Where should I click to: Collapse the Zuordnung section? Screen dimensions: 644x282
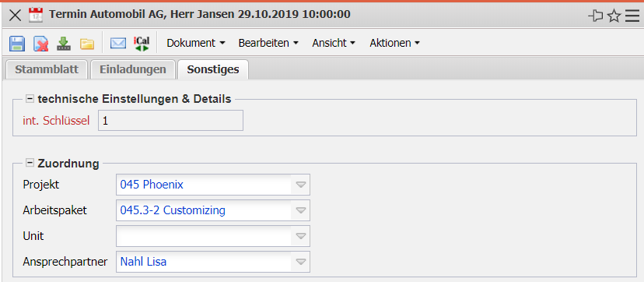tap(30, 163)
